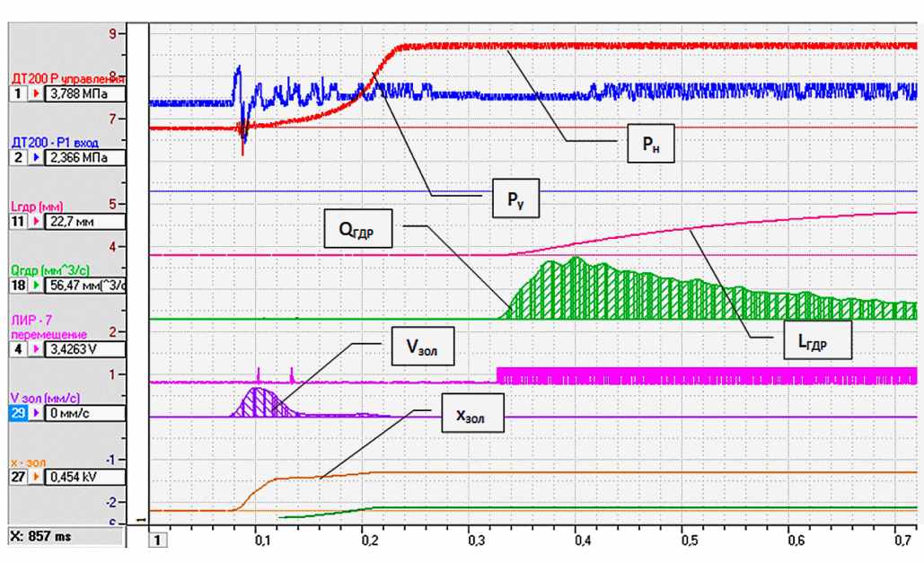
Task: Select the channel number 11 box
Action: point(18,221)
